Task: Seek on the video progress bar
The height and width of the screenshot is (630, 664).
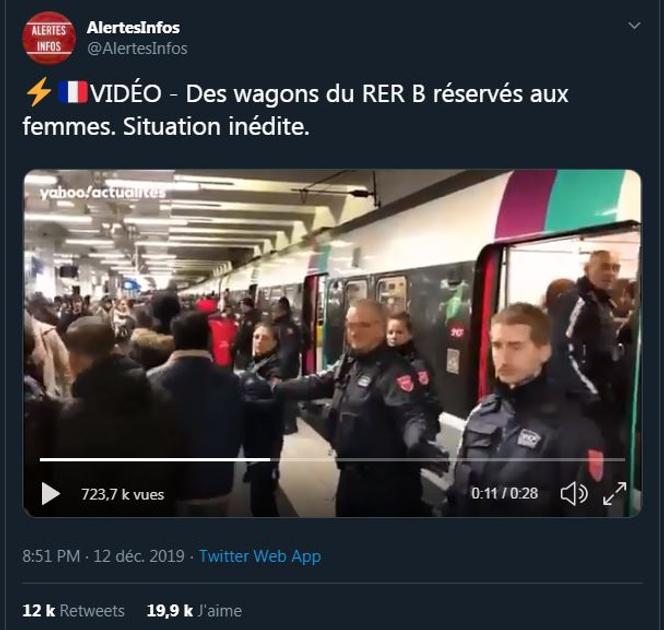Action: tap(332, 459)
